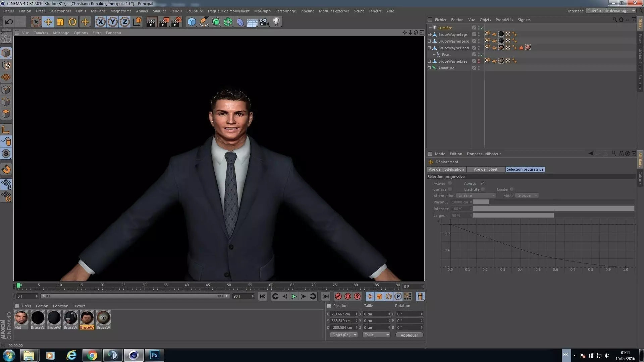Click the Undo arrow icon

pos(9,22)
